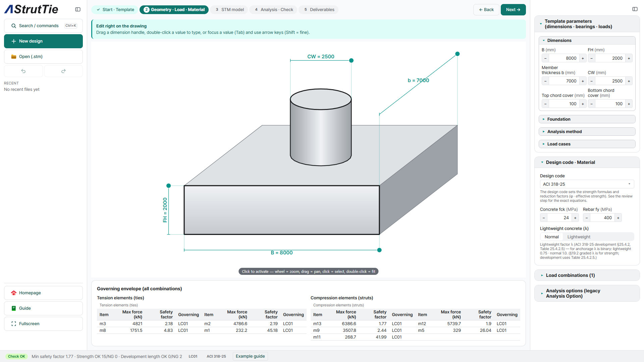Screen dimensions: 644x362
Task: Click the undo arrow button
Action: click(23, 71)
